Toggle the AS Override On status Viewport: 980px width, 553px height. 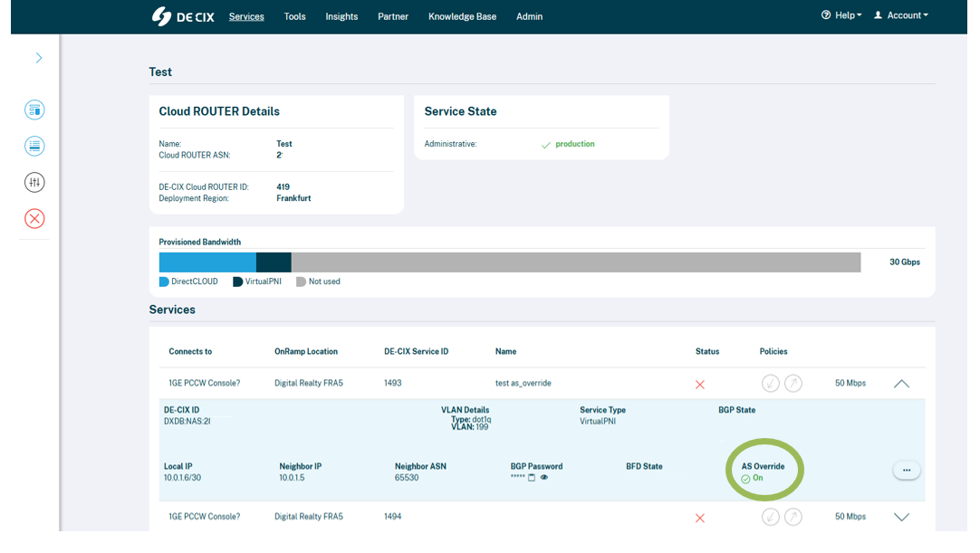click(x=752, y=478)
